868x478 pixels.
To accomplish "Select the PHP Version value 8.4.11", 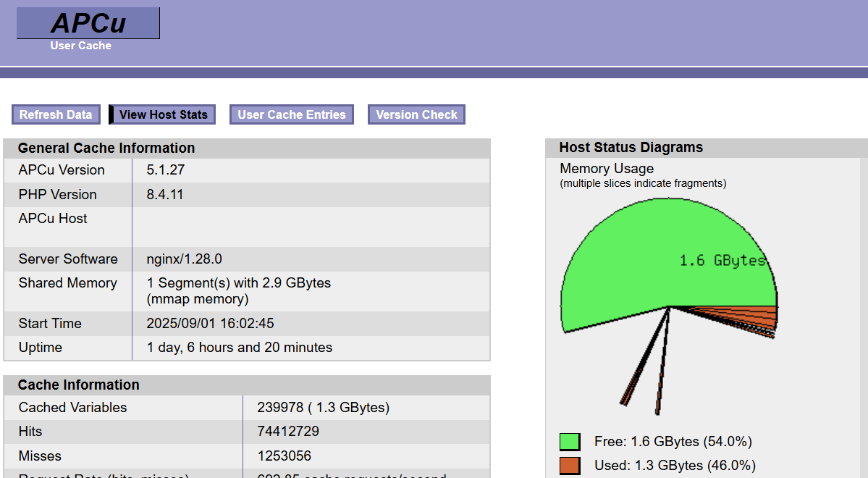I will tap(165, 195).
